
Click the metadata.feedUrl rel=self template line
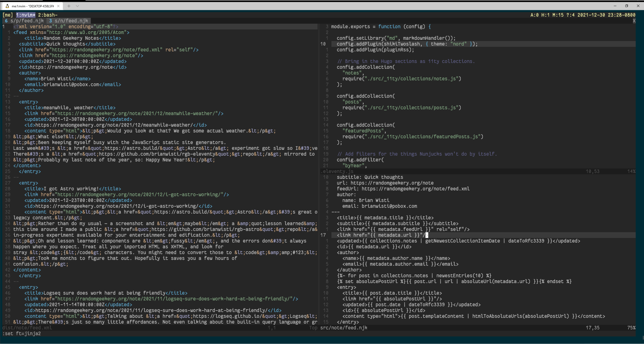(x=403, y=229)
